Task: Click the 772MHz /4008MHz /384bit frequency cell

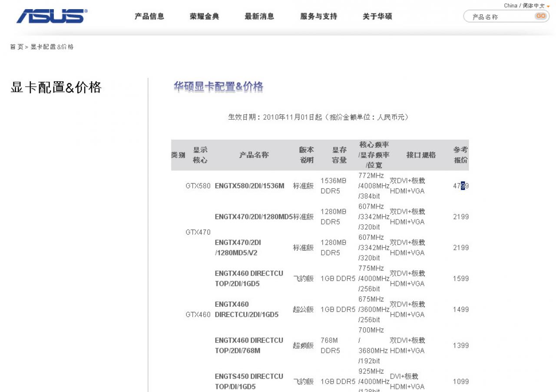Action: pos(374,186)
